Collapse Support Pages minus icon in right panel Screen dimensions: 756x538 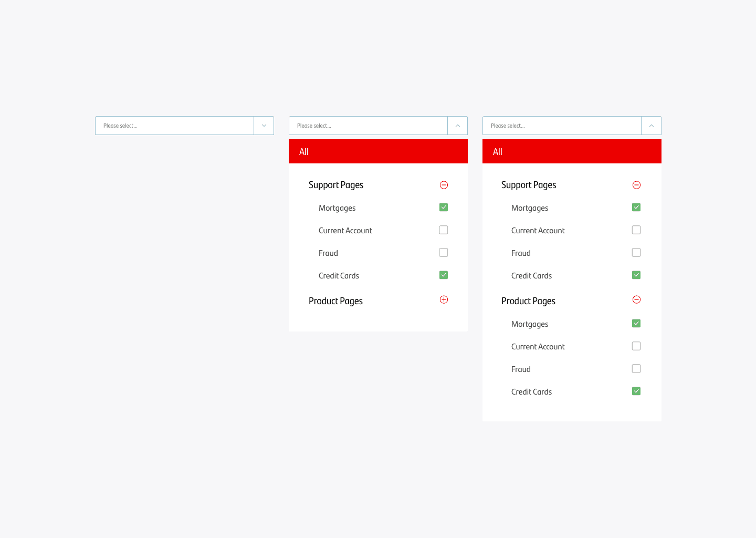(x=636, y=185)
